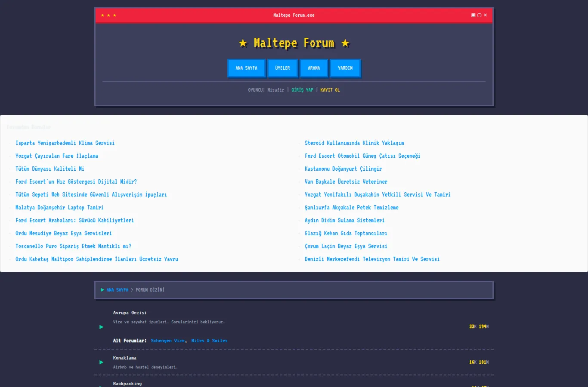Screen dimensions: 588x387
Task: Click the yellow star left of Maltepe Forum
Action: 243,43
